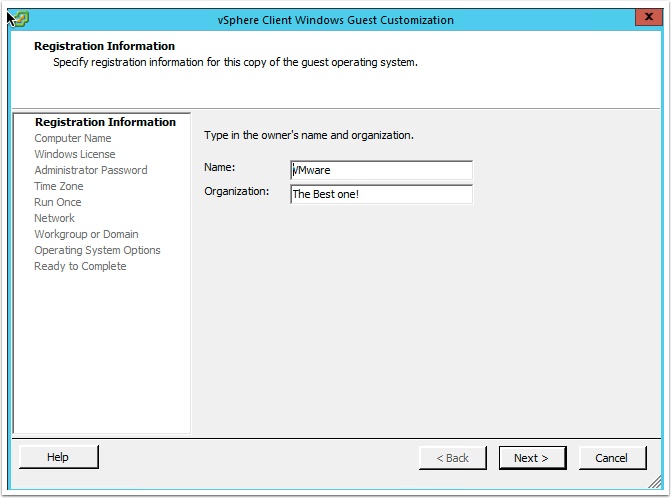Choose the Run Once step
Screen dimensions: 671x498
(x=58, y=202)
